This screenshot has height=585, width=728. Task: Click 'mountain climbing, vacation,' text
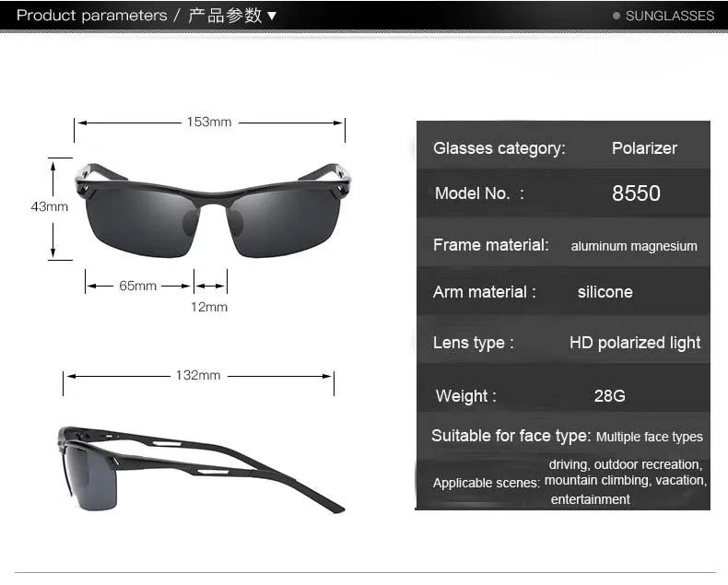(x=626, y=480)
